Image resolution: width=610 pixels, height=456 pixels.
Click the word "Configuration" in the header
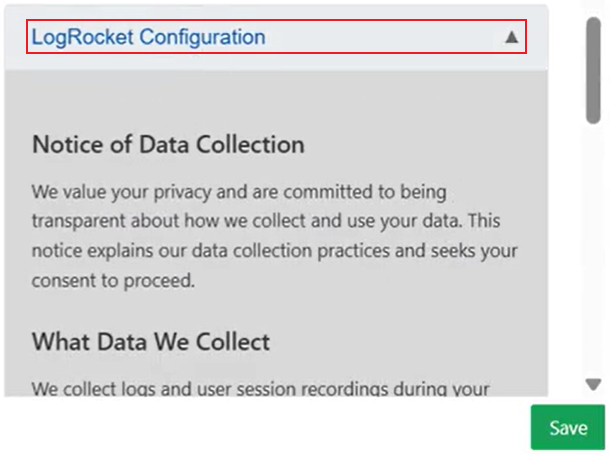(203, 38)
